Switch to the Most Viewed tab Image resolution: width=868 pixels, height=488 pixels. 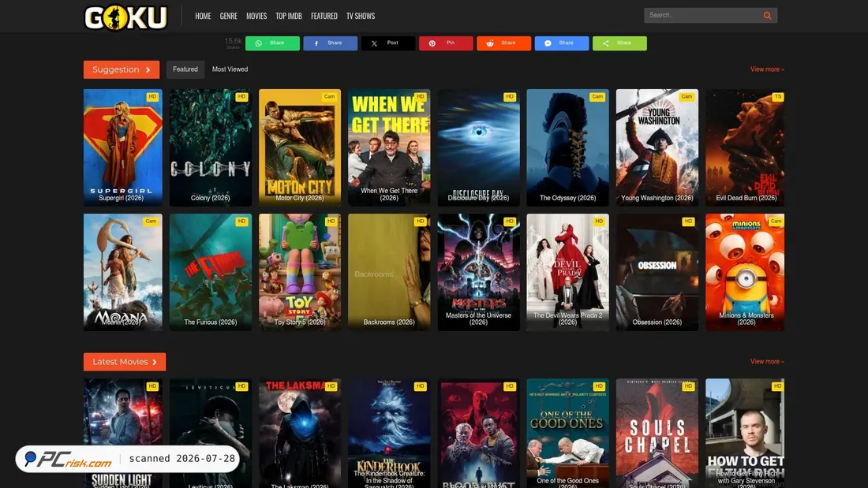tap(230, 69)
